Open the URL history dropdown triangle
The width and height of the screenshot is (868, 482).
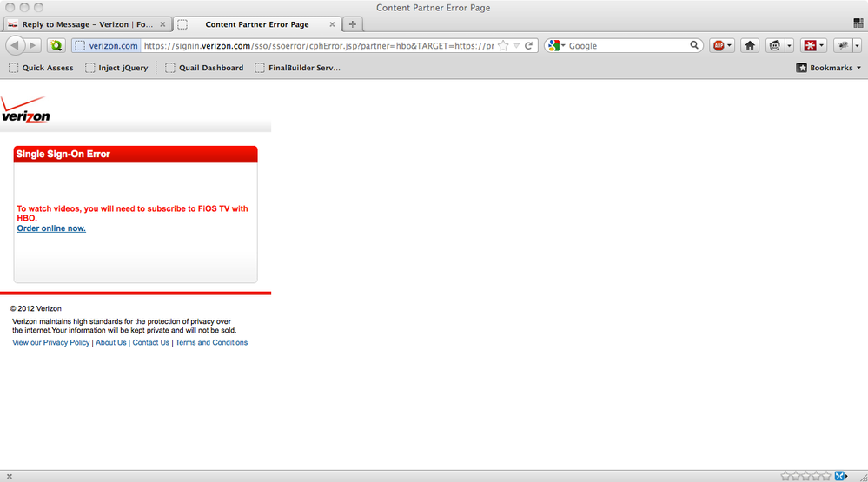(516, 46)
